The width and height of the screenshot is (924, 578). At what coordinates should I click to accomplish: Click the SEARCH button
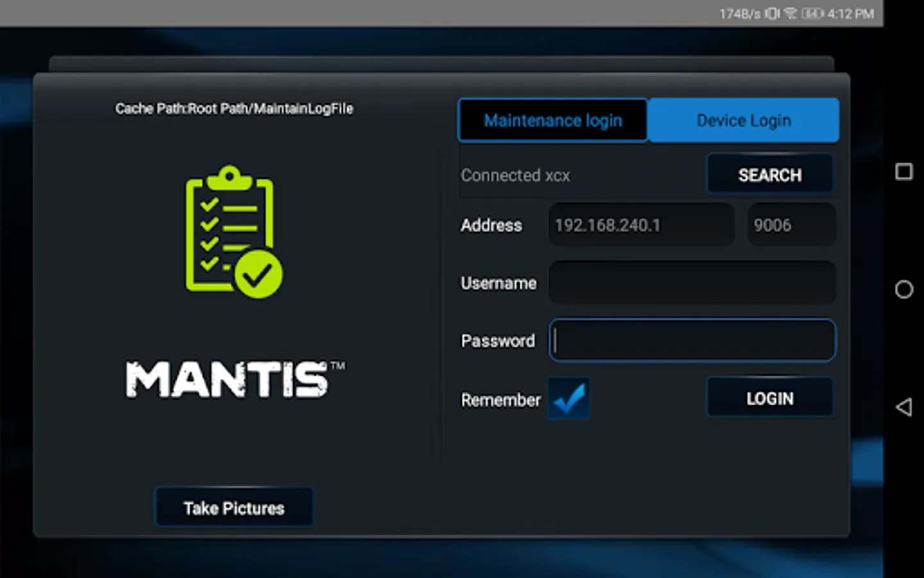click(x=770, y=175)
